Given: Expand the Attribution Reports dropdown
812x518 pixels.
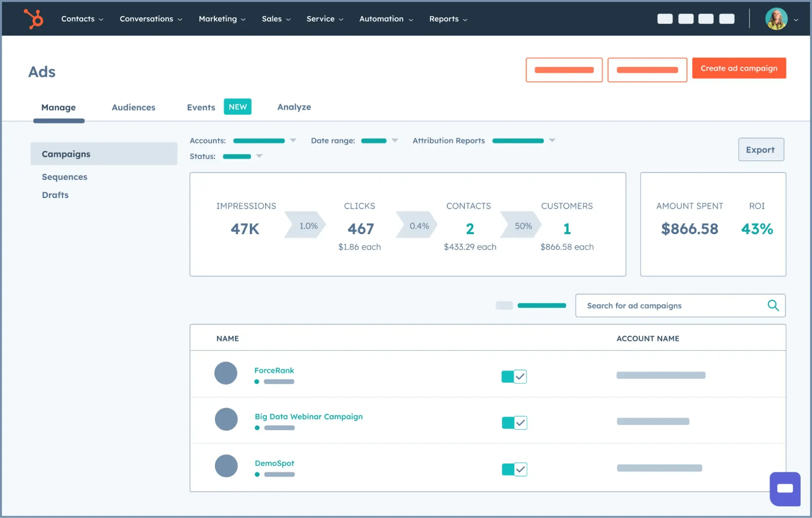Looking at the screenshot, I should coord(552,140).
